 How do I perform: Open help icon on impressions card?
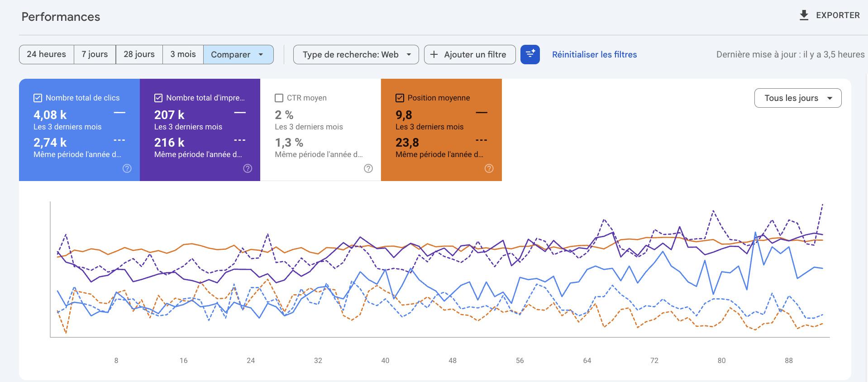click(248, 168)
